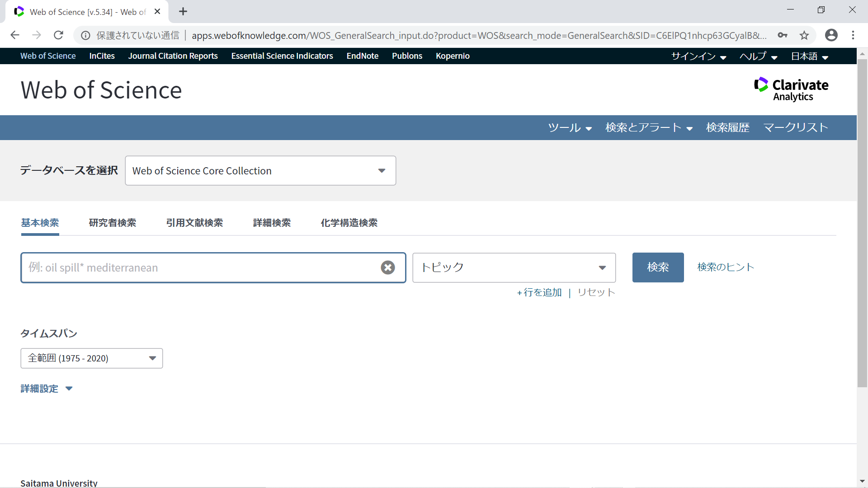Click the vertical scrollbar thumb

point(862,223)
